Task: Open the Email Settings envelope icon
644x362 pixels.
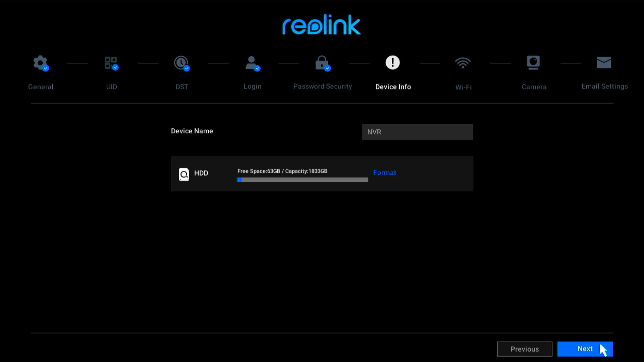Action: tap(604, 62)
